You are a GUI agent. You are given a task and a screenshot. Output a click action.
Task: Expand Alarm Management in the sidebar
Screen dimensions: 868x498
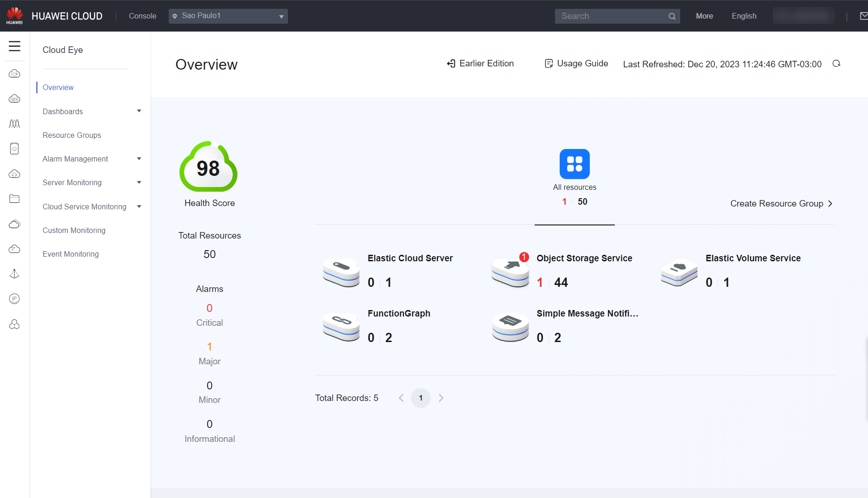coord(91,159)
